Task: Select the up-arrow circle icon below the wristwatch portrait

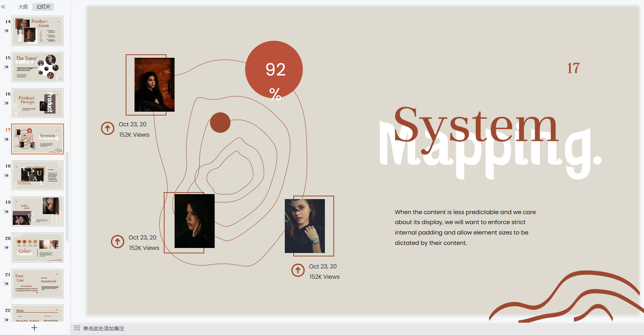Action: point(298,270)
